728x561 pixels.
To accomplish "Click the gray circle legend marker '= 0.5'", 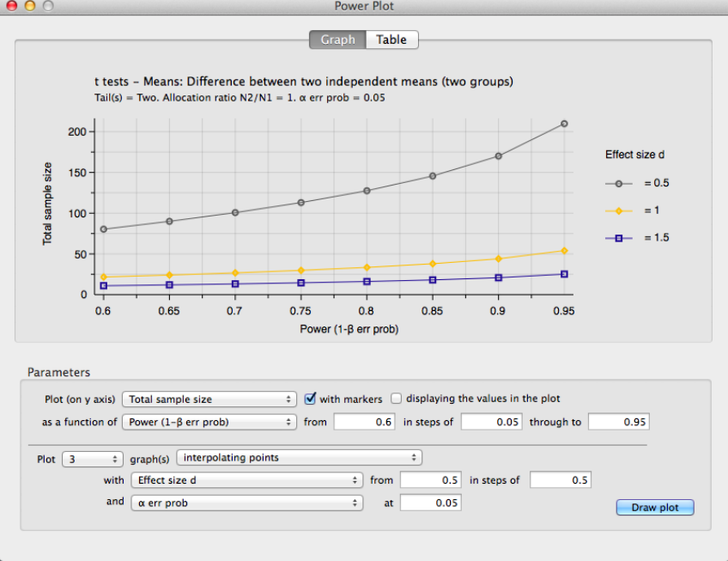I will pos(618,184).
